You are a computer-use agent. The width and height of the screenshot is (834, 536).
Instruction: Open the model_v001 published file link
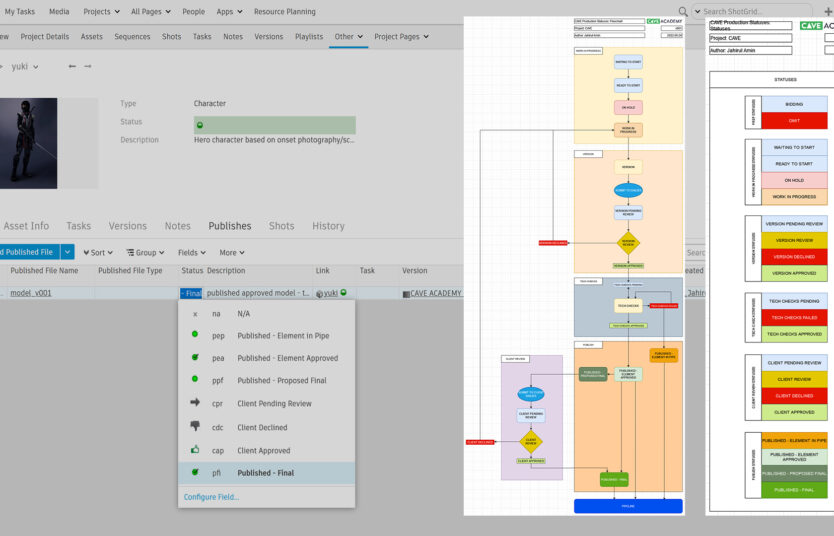[31, 293]
